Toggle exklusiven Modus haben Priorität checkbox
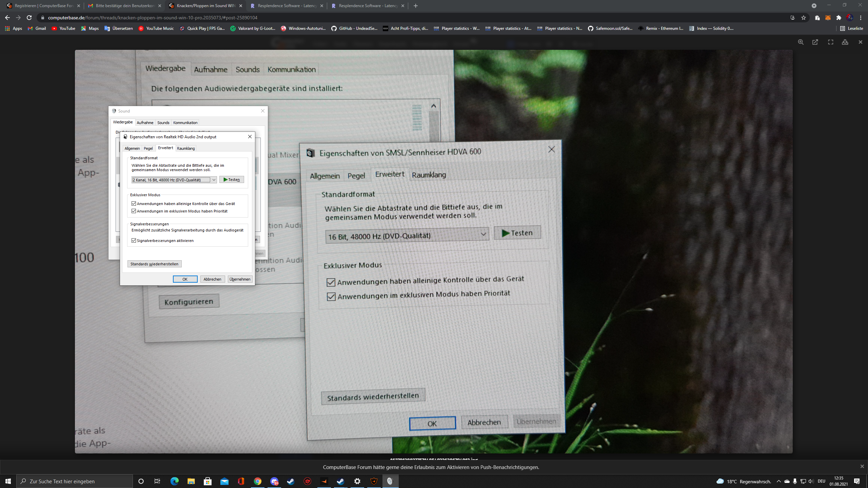The image size is (868, 488). (x=134, y=211)
